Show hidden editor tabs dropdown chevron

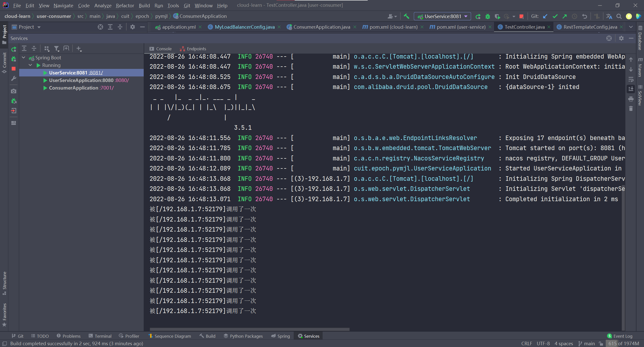[x=631, y=27]
